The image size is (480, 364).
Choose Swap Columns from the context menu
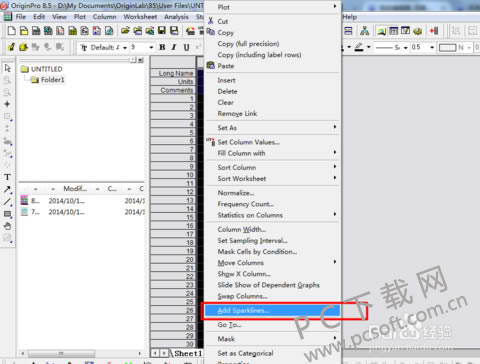273,296
